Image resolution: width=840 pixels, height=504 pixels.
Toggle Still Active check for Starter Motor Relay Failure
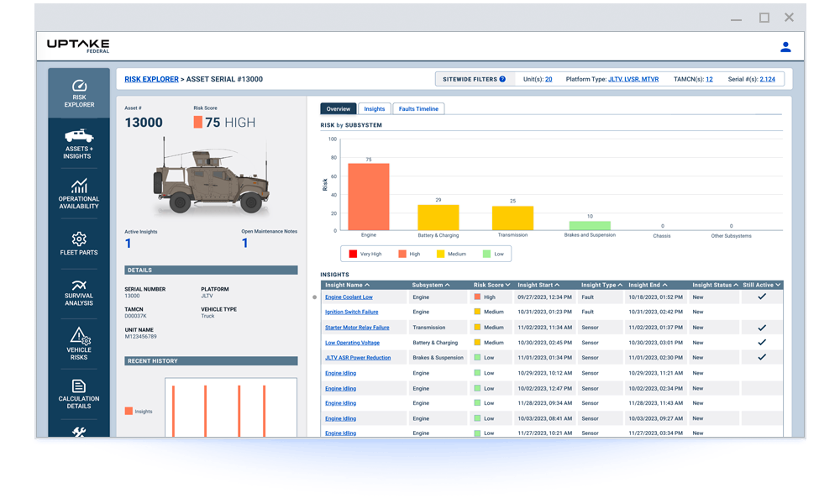tap(762, 328)
